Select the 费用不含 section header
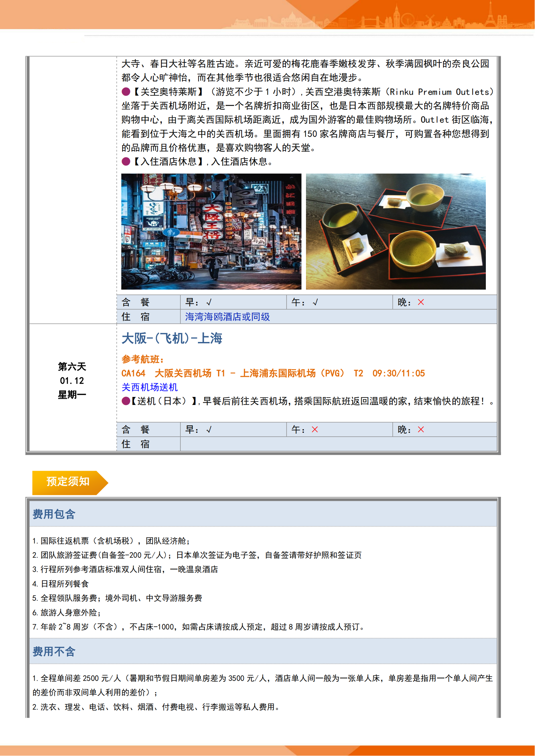This screenshot has width=535, height=756. 54,652
